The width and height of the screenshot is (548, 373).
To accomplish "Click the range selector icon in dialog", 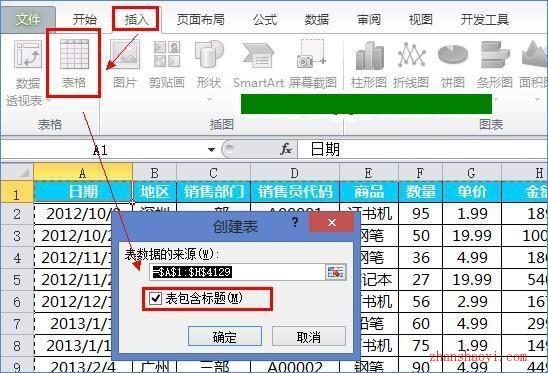I will click(x=335, y=272).
